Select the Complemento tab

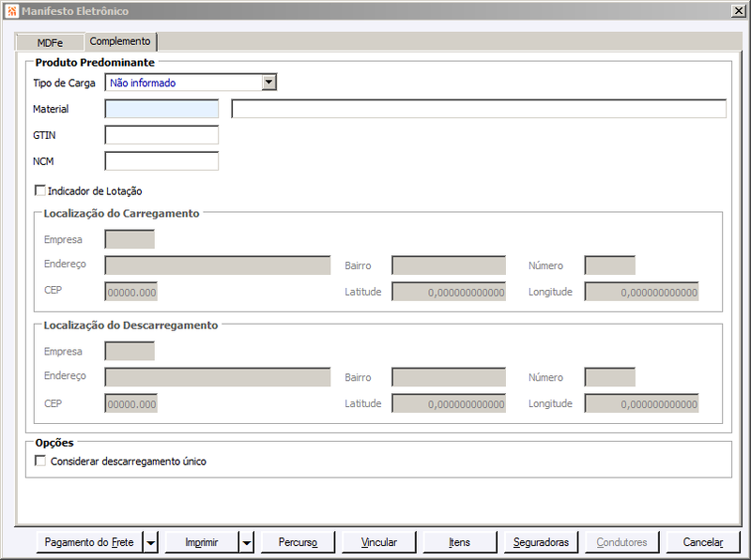(120, 41)
